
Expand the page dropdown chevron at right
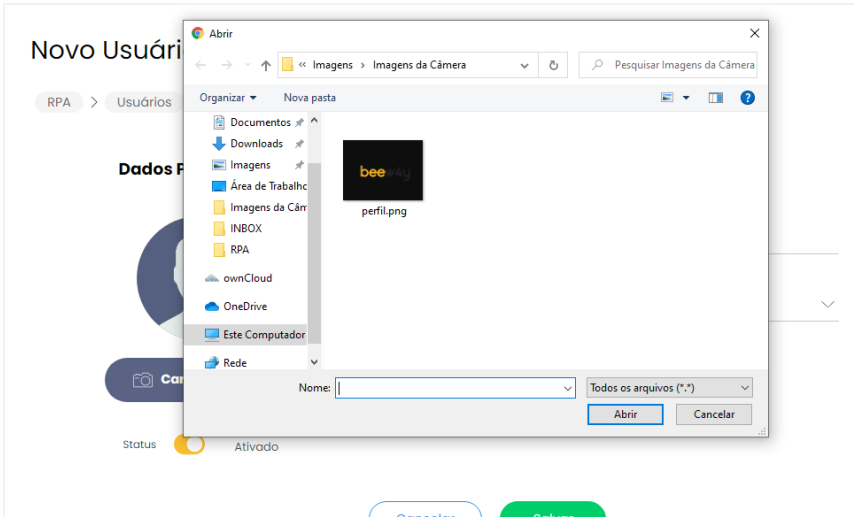point(827,304)
